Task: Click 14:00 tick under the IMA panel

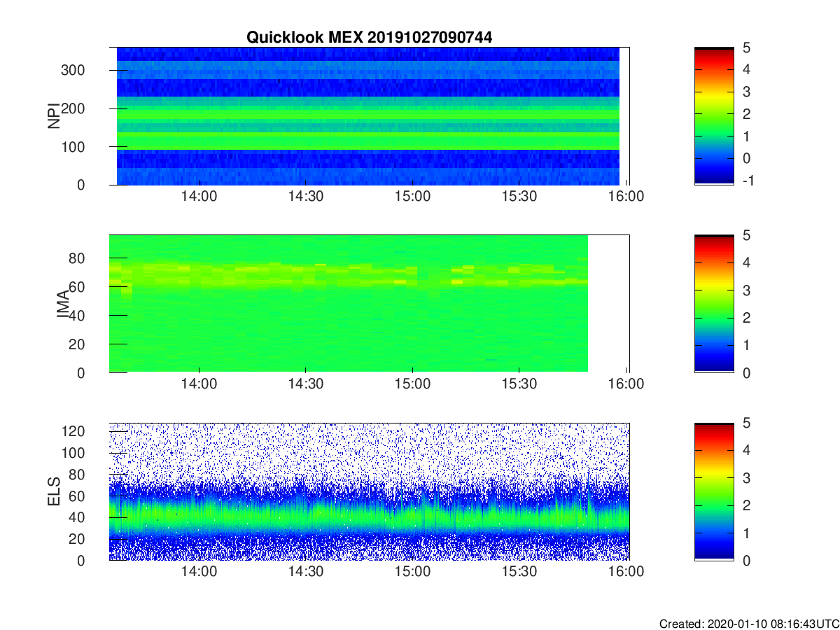Action: 199,384
